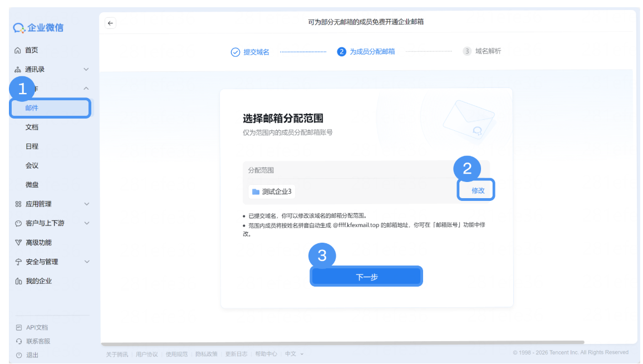Click the 安全与管理 umbrella icon
The width and height of the screenshot is (643, 364).
click(x=18, y=262)
